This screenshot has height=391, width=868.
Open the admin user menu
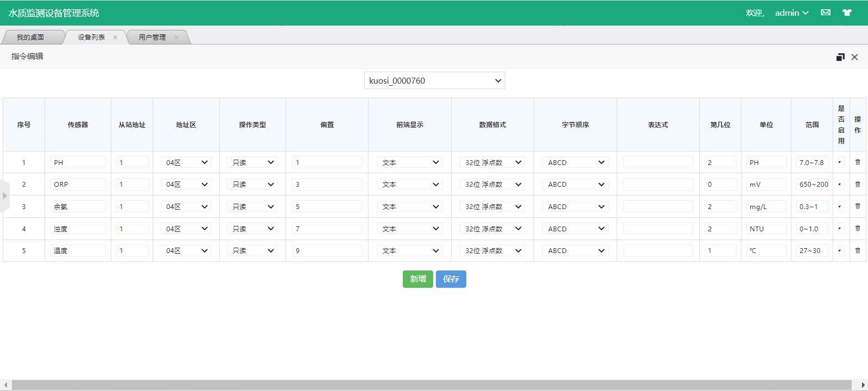pyautogui.click(x=791, y=12)
